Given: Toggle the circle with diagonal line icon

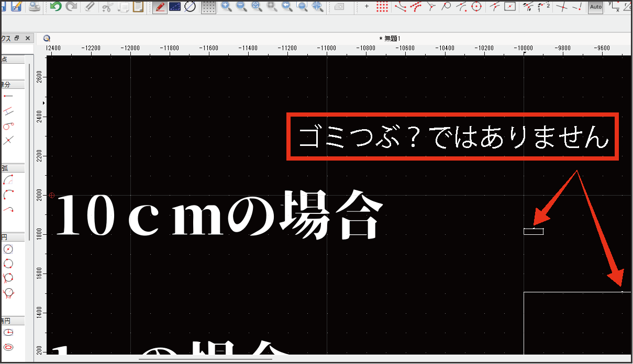Looking at the screenshot, I should click(190, 7).
